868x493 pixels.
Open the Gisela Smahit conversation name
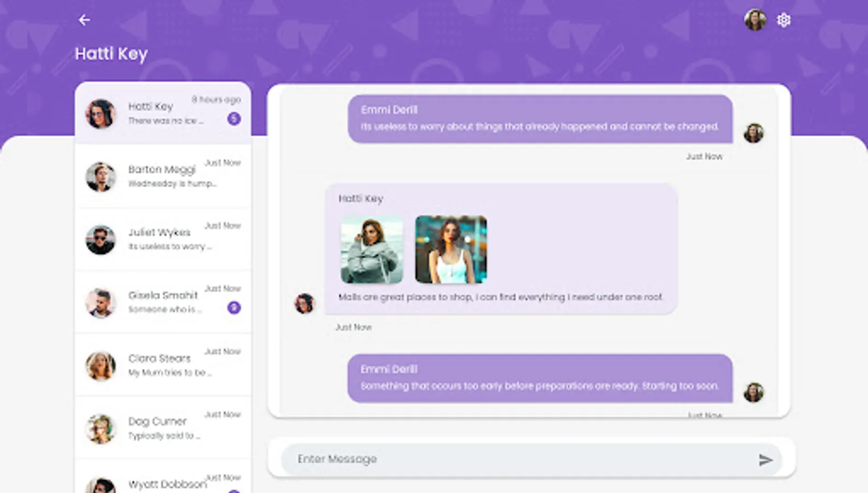click(163, 295)
